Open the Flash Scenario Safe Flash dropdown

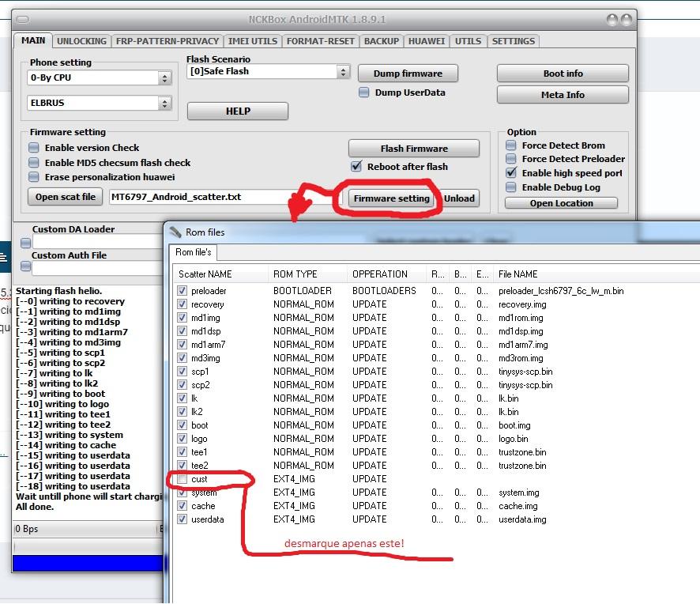coord(343,72)
